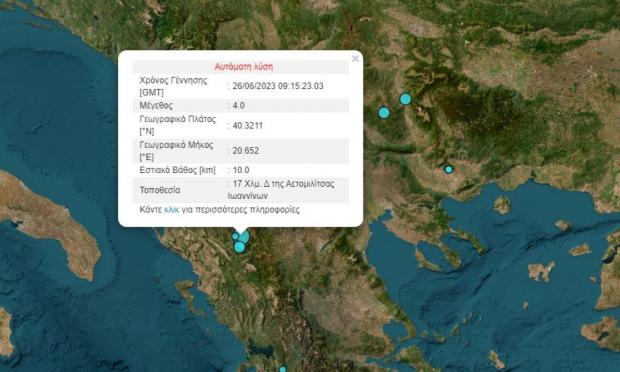The height and width of the screenshot is (372, 620).
Task: Open the 'κλικ' link for more information
Action: [172, 210]
